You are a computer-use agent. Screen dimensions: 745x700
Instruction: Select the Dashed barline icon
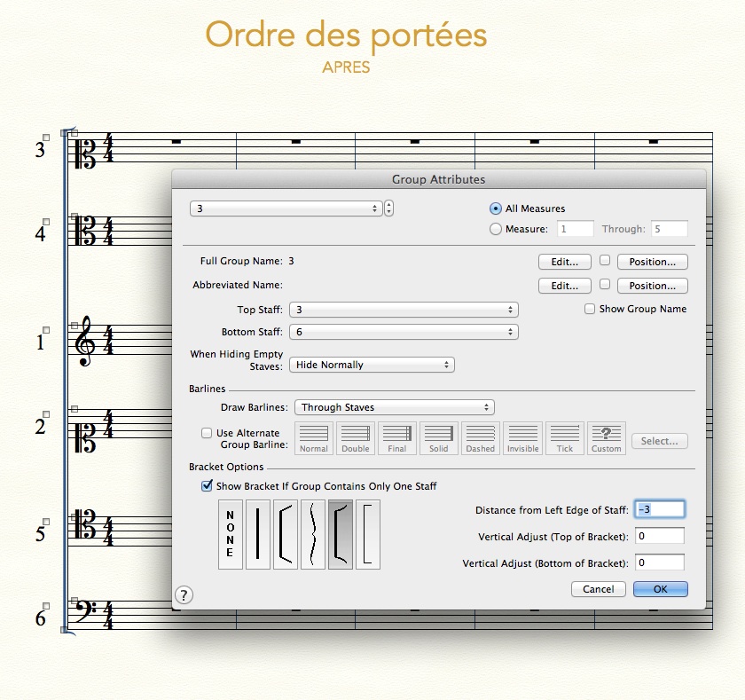tap(481, 438)
